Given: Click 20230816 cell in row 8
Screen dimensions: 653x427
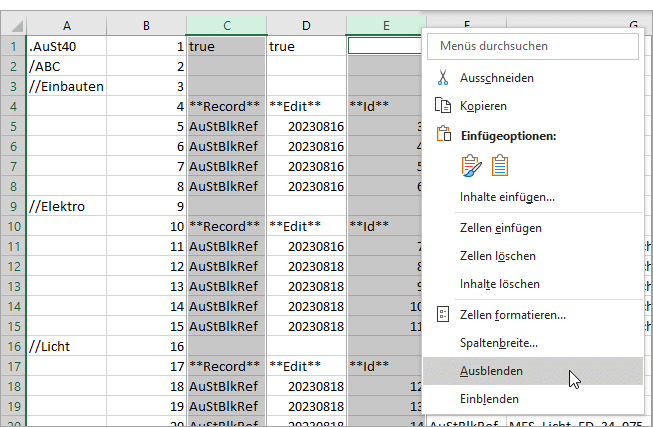Looking at the screenshot, I should pos(306,186).
